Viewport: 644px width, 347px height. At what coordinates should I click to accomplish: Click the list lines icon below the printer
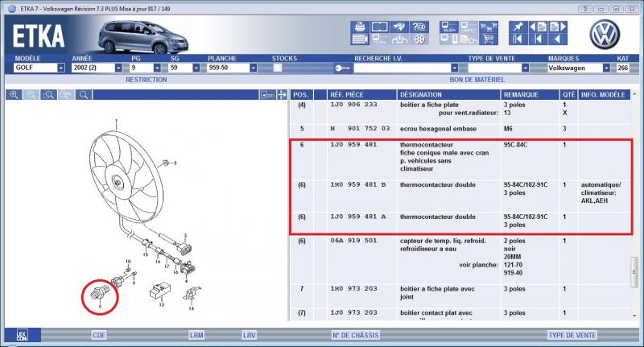click(x=360, y=39)
